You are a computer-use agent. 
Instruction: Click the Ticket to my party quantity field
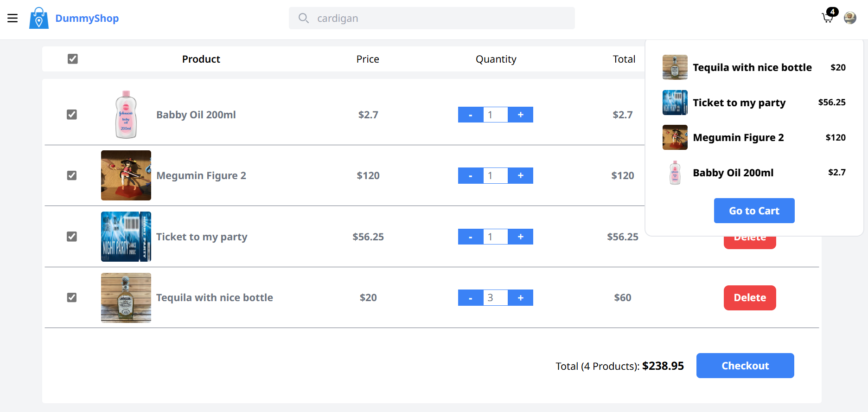tap(496, 237)
